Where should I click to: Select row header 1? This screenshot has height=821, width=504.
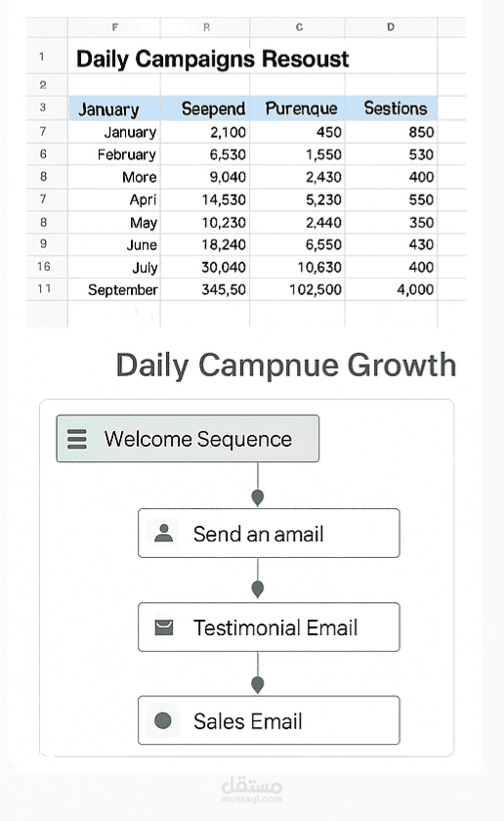click(42, 57)
